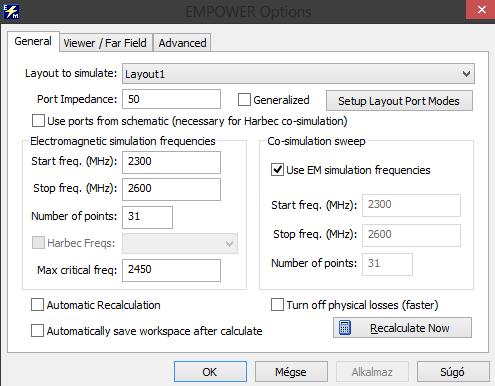Click the Mégse cancel button
The width and height of the screenshot is (495, 386).
291,372
